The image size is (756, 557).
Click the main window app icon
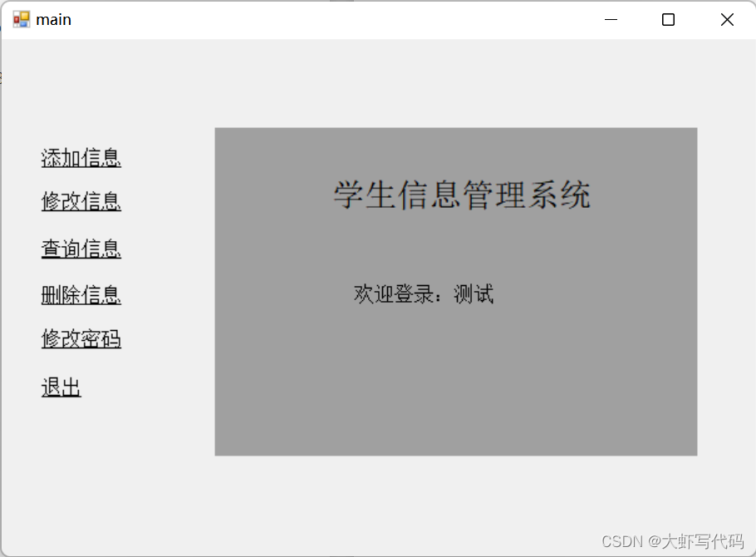click(22, 19)
